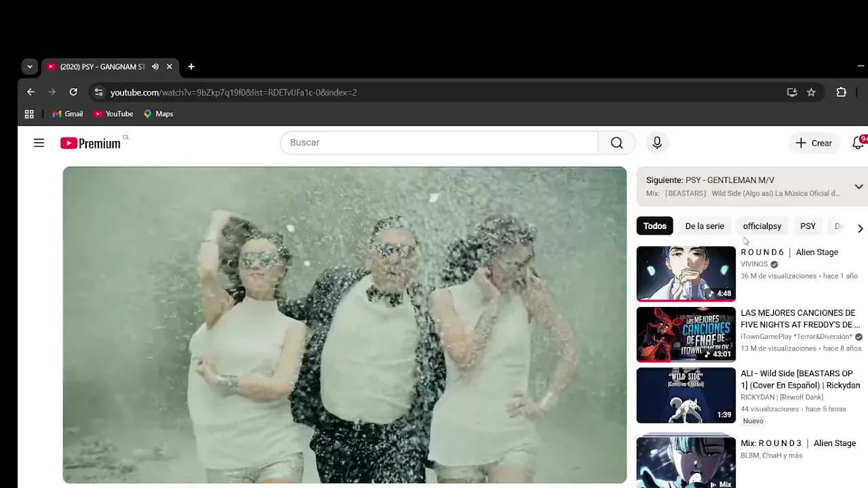This screenshot has width=868, height=488.
Task: Mute the tab using its speaker icon
Action: [155, 66]
